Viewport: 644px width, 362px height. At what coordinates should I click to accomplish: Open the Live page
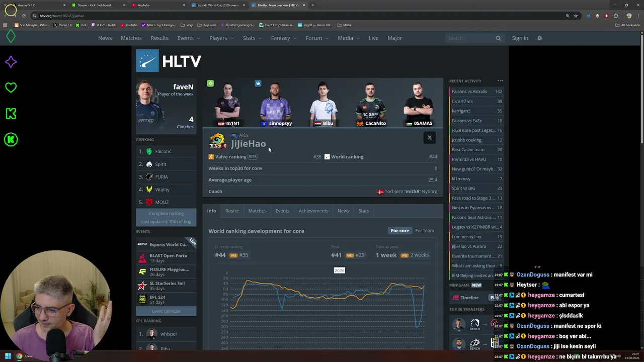point(373,38)
